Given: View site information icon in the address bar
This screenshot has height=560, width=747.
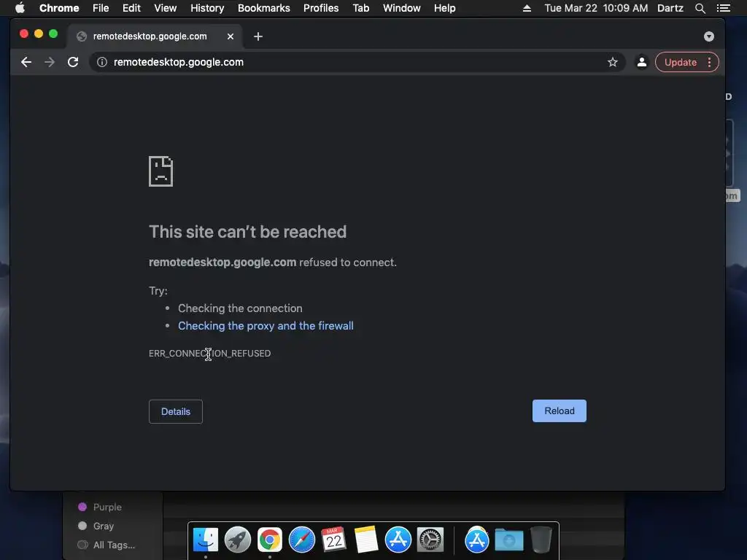Looking at the screenshot, I should [x=102, y=62].
